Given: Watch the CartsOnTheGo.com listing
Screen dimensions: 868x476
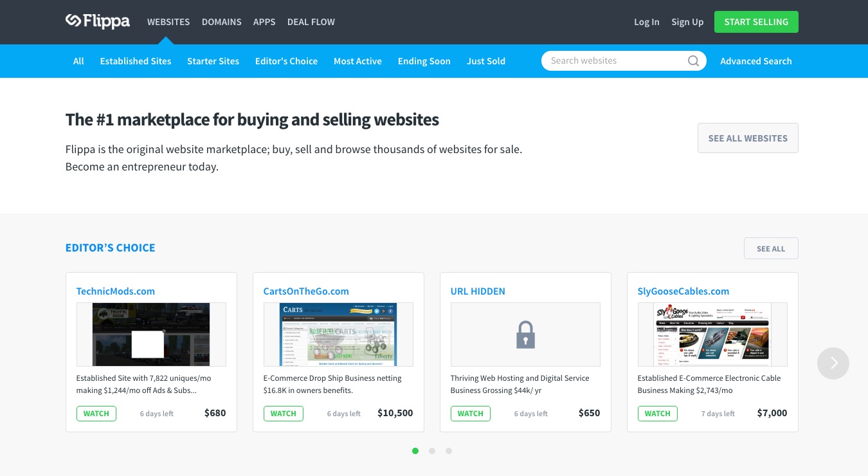Looking at the screenshot, I should click(284, 414).
